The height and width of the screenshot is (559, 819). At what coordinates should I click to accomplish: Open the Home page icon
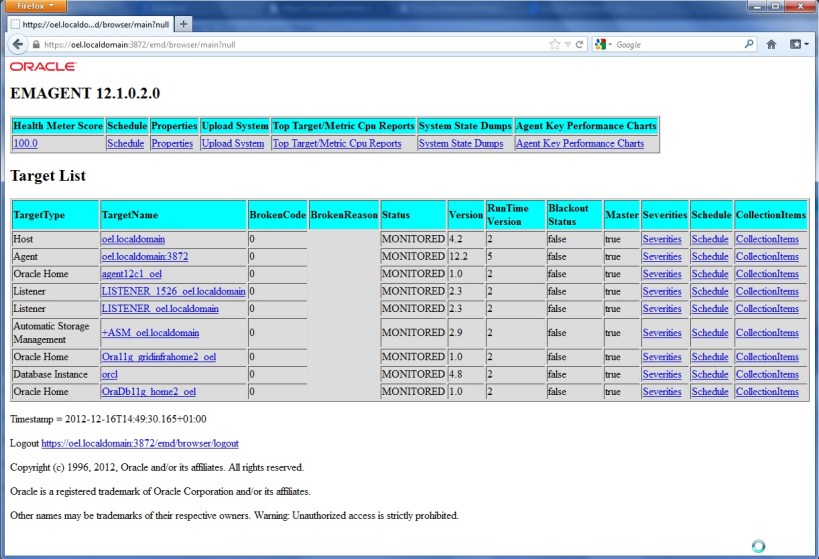click(x=771, y=44)
